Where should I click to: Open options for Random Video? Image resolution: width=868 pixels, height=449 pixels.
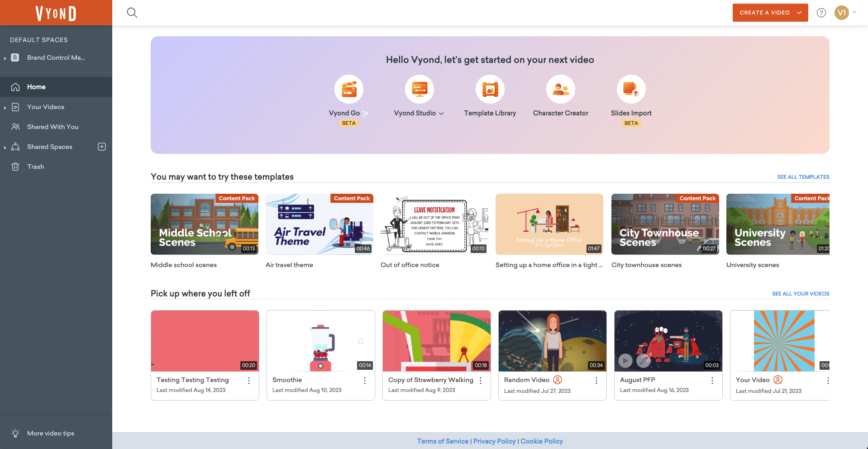[596, 381]
